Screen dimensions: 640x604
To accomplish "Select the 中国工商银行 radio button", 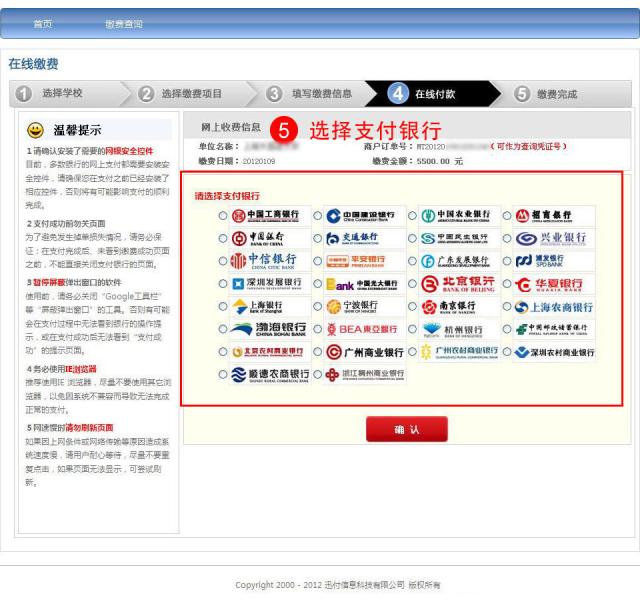I will (x=223, y=216).
